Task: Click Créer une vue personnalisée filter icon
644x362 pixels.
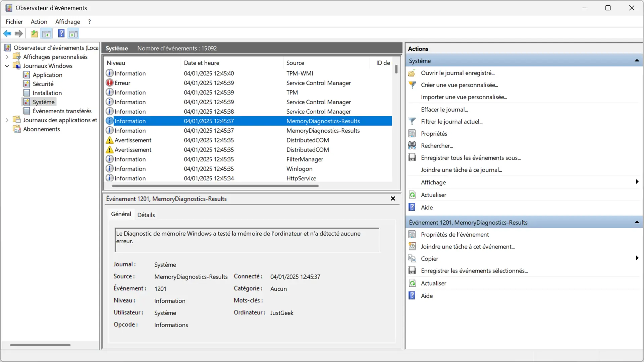Action: 412,85
